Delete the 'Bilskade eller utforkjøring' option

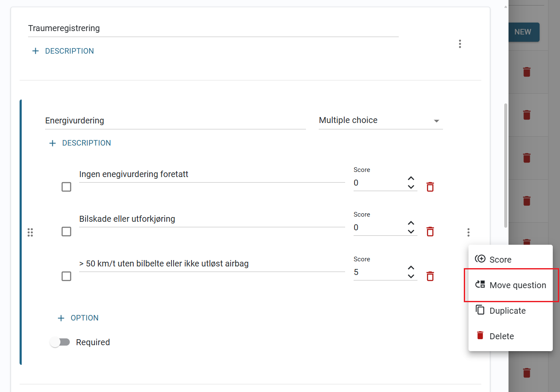[430, 232]
